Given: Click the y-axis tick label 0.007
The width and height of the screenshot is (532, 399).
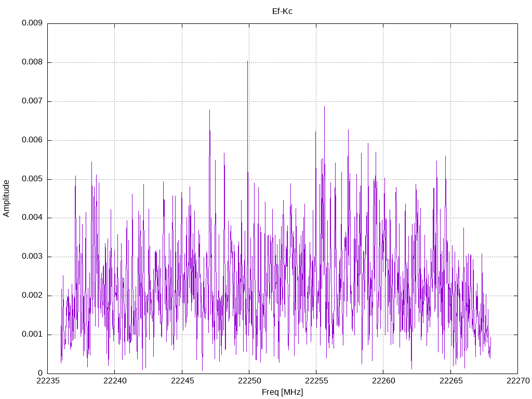Looking at the screenshot, I should click(32, 101).
